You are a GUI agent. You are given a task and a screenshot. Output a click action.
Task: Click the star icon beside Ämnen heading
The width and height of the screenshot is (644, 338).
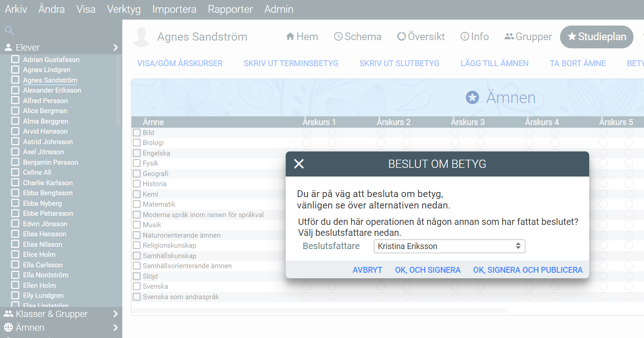pyautogui.click(x=472, y=97)
